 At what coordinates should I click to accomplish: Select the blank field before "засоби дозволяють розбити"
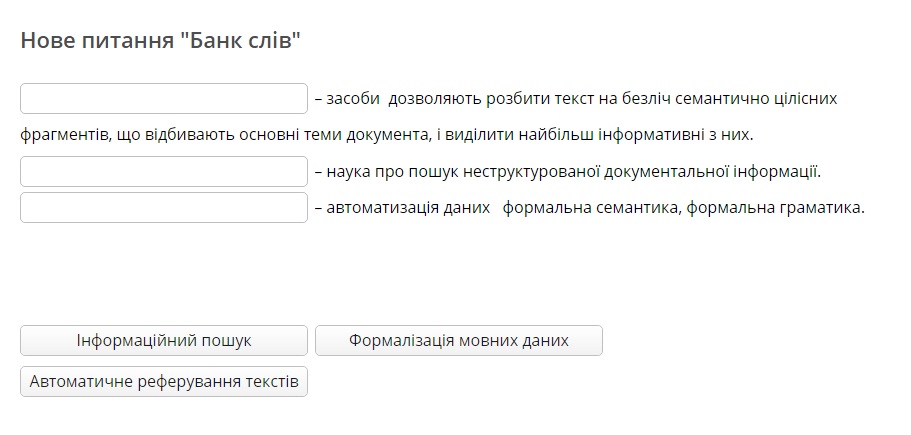tap(164, 99)
